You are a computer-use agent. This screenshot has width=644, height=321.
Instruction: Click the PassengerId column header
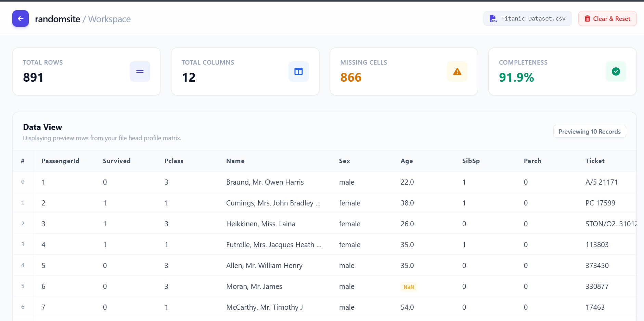click(61, 161)
